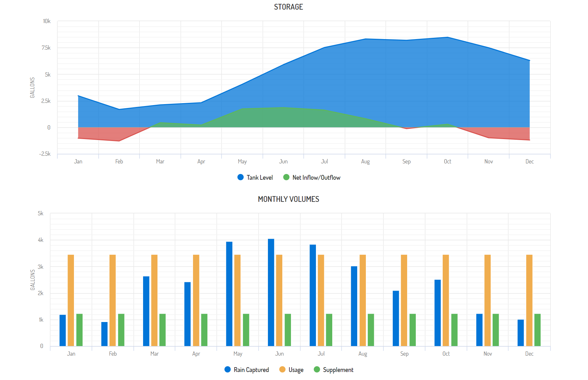The width and height of the screenshot is (588, 380).
Task: Click the blue Tank Level legend dot
Action: point(241,177)
